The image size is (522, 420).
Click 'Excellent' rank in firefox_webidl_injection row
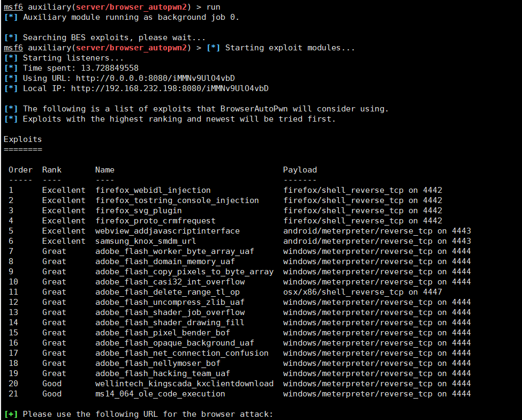pyautogui.click(x=64, y=190)
